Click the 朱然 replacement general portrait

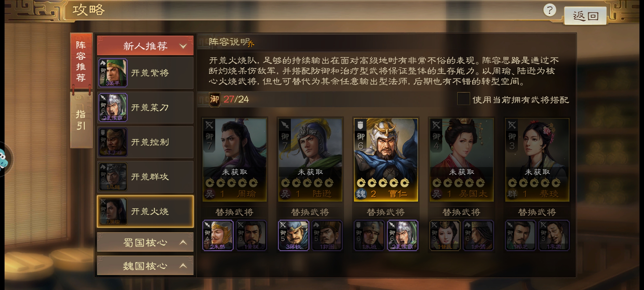[x=218, y=235]
